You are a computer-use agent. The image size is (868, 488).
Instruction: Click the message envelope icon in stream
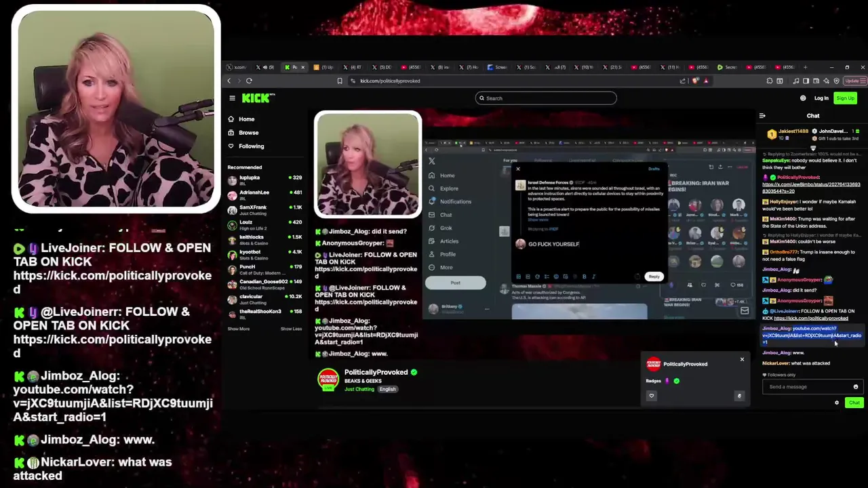point(745,311)
